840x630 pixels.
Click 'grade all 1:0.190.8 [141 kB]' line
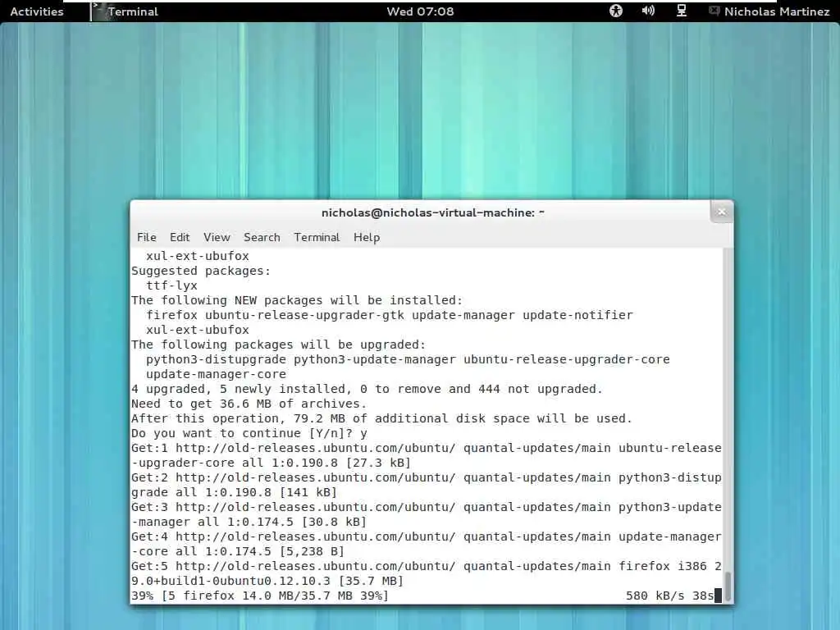point(234,492)
